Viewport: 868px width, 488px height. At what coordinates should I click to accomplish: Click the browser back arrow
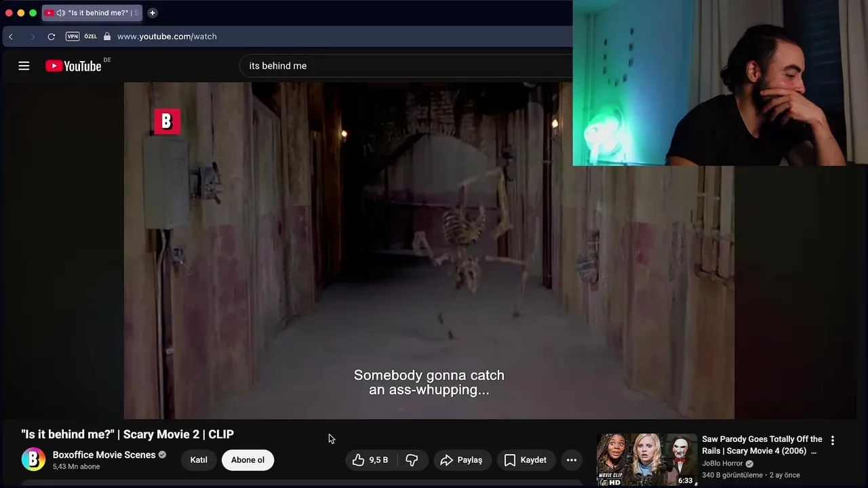point(11,37)
